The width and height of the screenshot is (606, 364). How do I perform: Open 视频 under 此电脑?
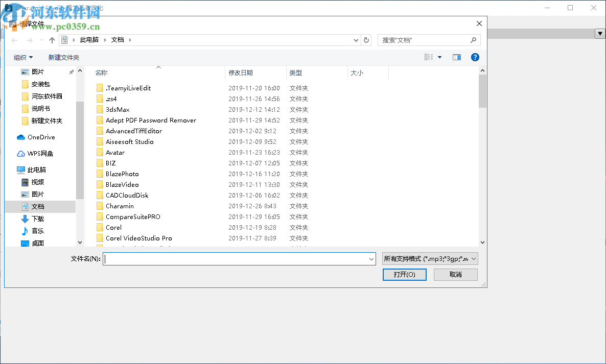pyautogui.click(x=38, y=182)
